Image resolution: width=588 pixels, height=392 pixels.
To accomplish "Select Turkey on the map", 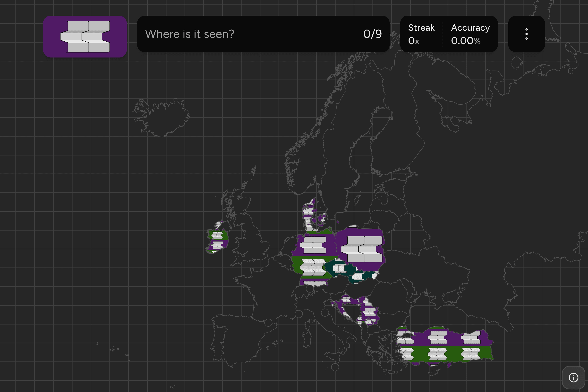I will 445,346.
